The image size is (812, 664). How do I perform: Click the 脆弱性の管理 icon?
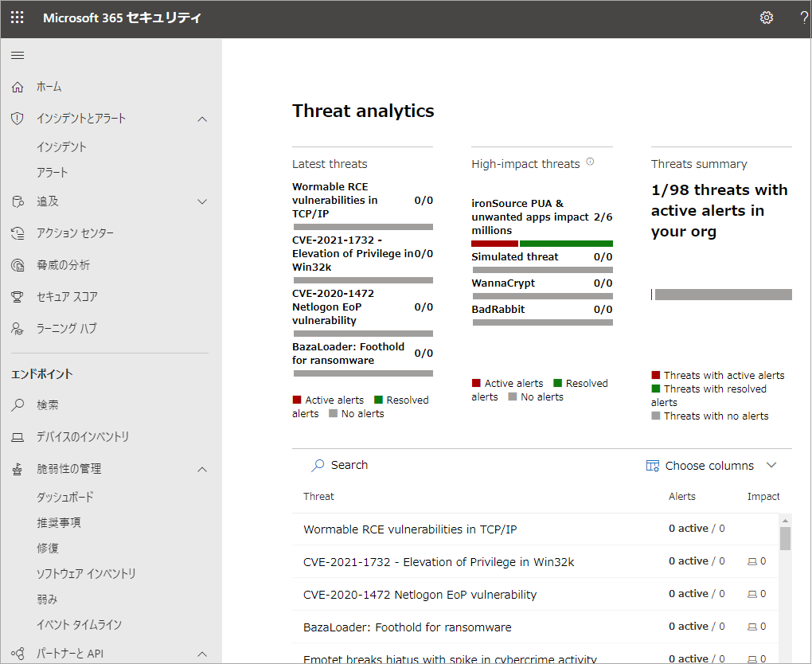point(18,469)
